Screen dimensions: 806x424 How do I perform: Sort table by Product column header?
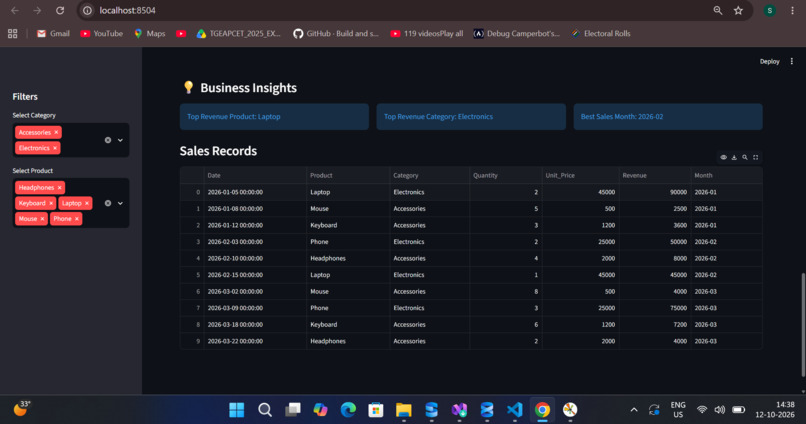coord(348,175)
